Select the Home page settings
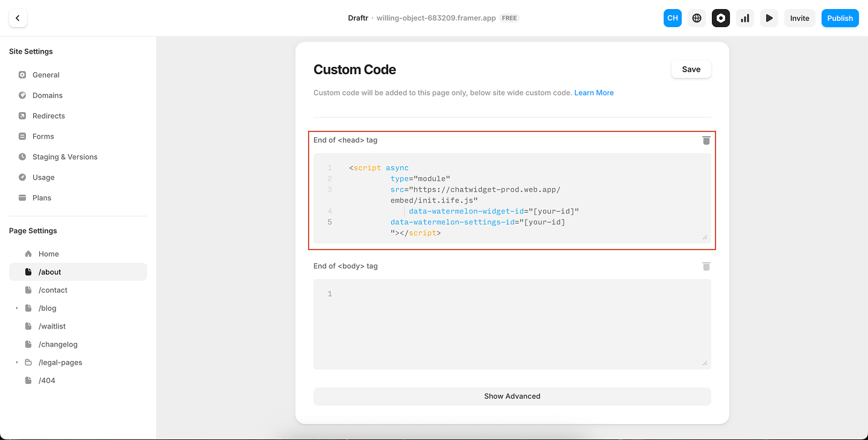 tap(78, 254)
